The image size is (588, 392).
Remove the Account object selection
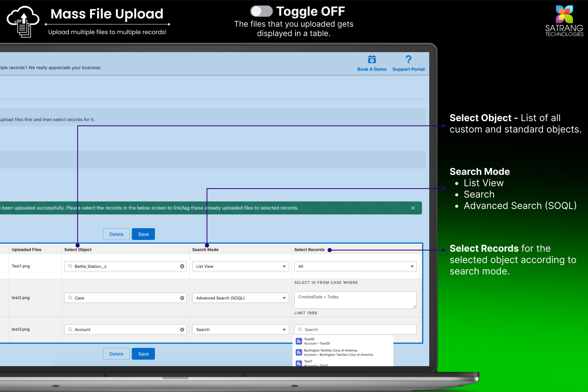point(182,330)
